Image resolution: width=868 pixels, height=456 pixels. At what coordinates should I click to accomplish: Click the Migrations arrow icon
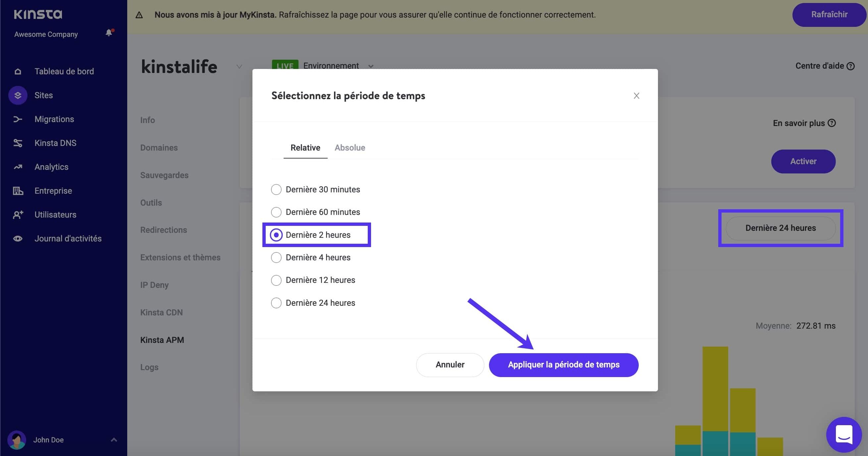point(18,119)
